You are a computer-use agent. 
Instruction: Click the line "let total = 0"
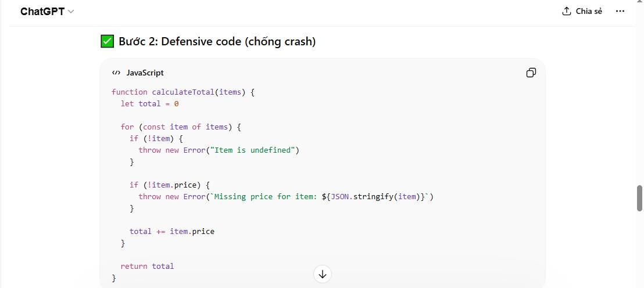pyautogui.click(x=149, y=104)
